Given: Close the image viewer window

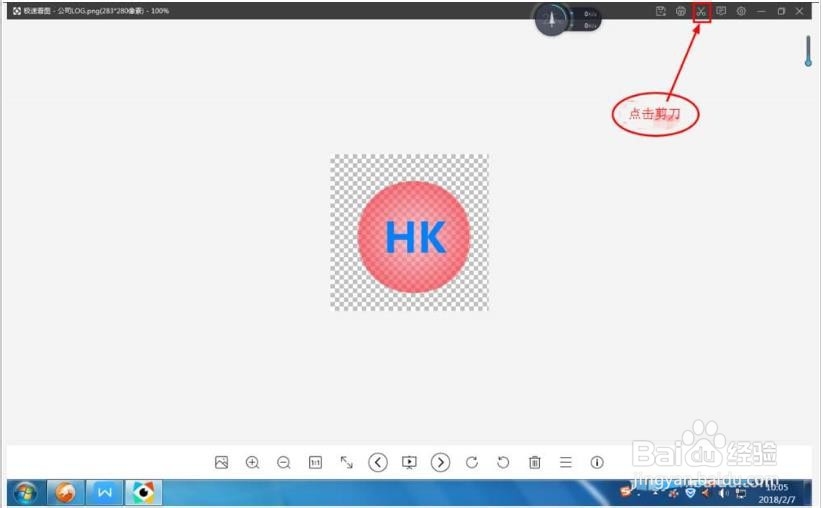Looking at the screenshot, I should click(x=799, y=11).
